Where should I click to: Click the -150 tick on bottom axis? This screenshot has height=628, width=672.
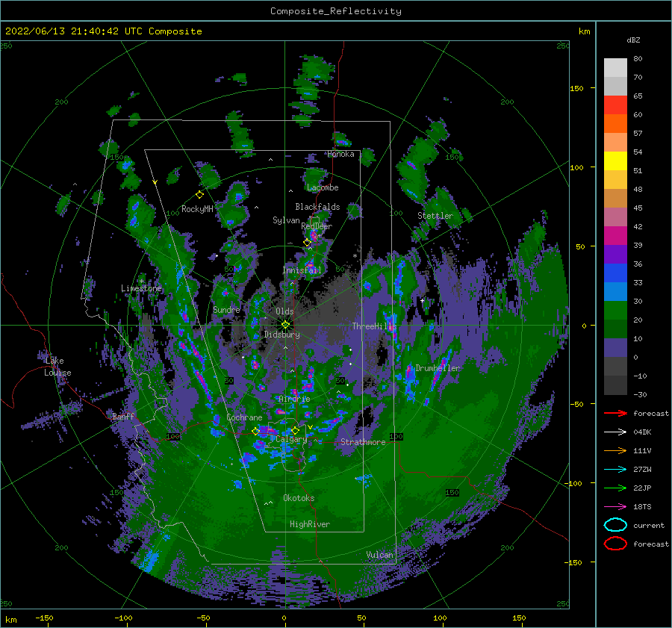click(x=44, y=618)
